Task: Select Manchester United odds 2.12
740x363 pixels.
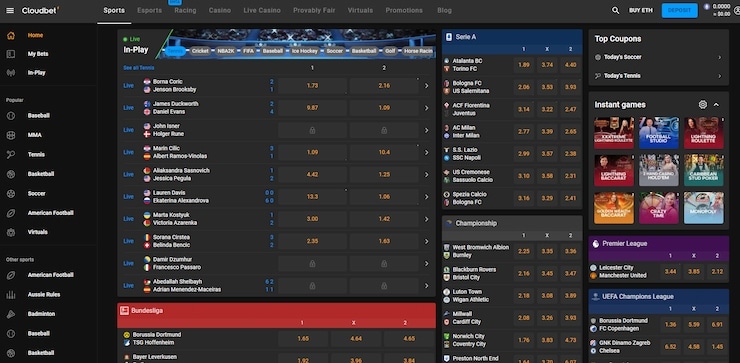Action: (x=717, y=271)
